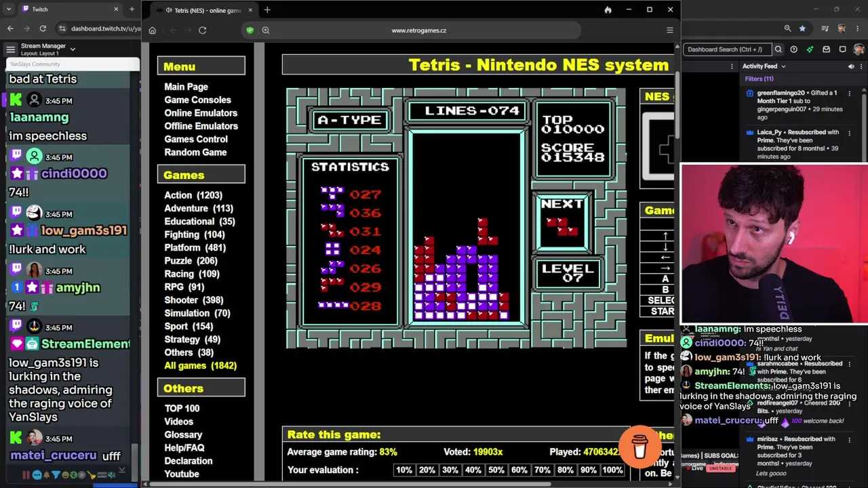Select the Puzzle (206) games category
The height and width of the screenshot is (488, 868).
click(191, 261)
